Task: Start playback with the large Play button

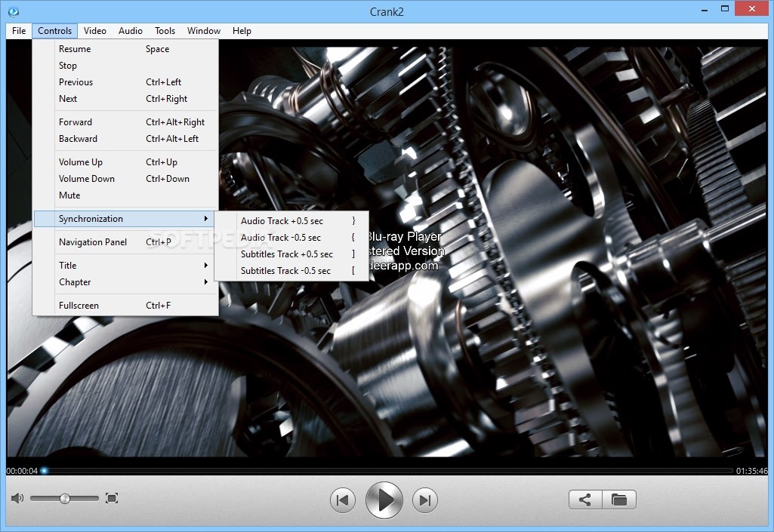Action: tap(384, 500)
